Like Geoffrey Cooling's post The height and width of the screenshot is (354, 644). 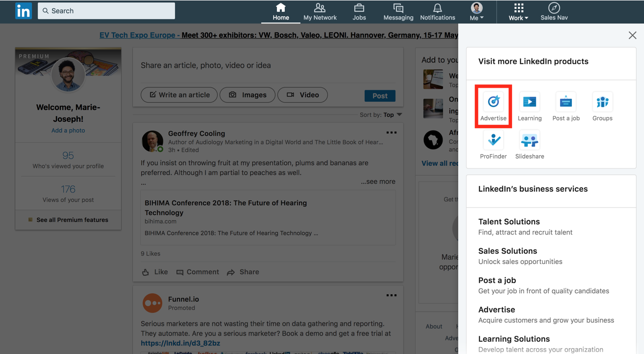pos(155,272)
